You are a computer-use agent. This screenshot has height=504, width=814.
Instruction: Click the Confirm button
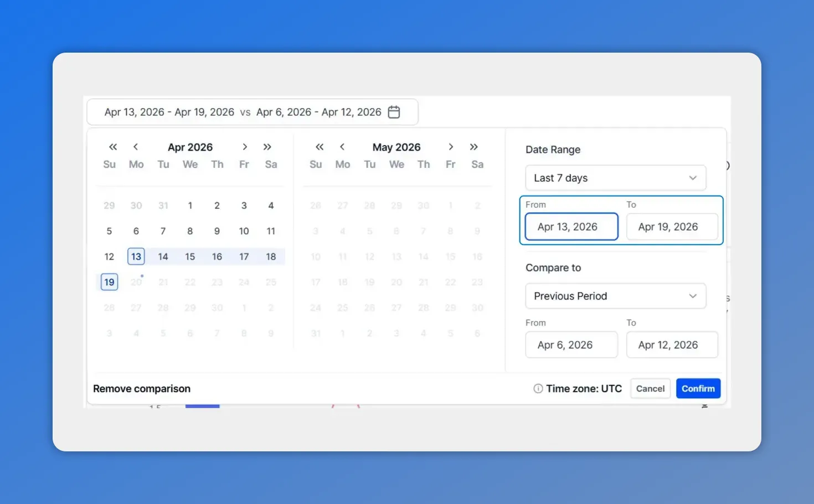pyautogui.click(x=698, y=388)
